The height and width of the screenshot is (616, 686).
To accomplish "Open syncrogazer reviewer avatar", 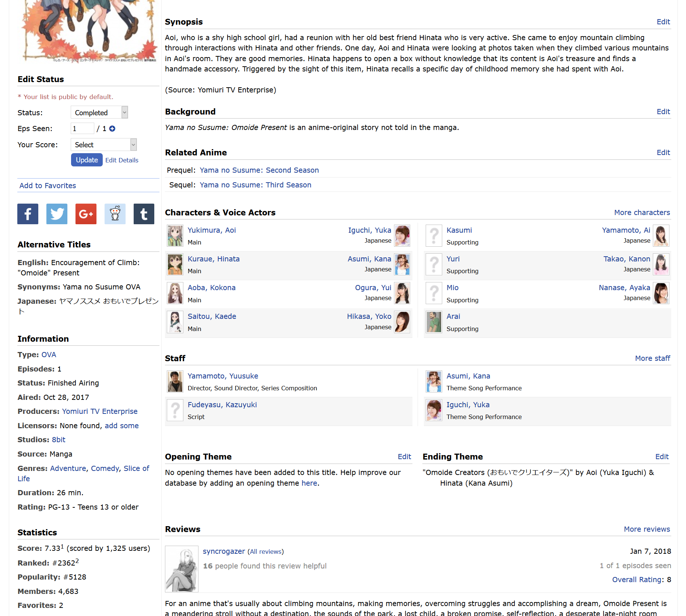I will click(x=182, y=569).
